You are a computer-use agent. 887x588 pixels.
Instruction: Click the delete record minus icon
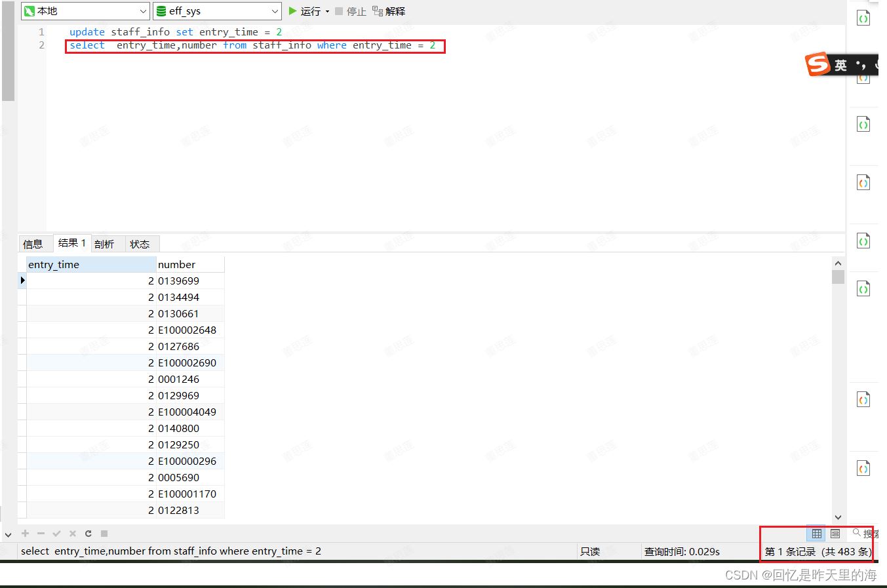point(41,534)
